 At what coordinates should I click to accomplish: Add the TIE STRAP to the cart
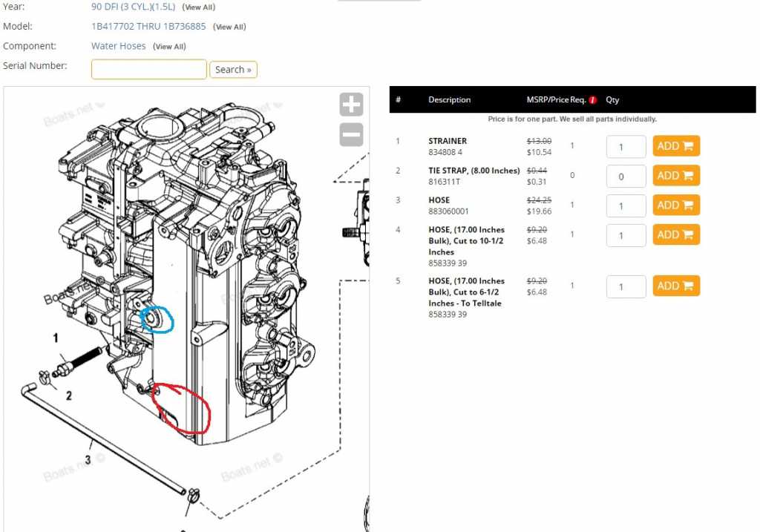676,176
